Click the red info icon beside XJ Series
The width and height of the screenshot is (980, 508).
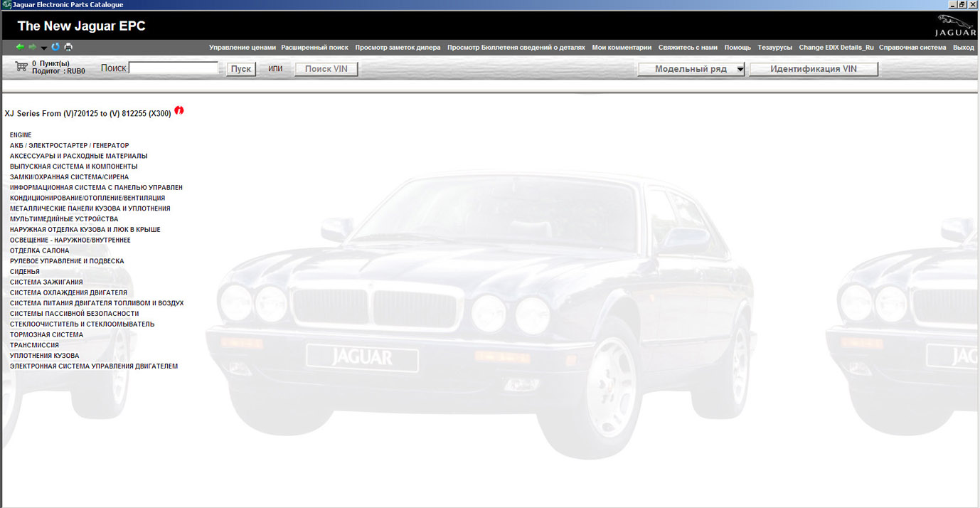(179, 111)
